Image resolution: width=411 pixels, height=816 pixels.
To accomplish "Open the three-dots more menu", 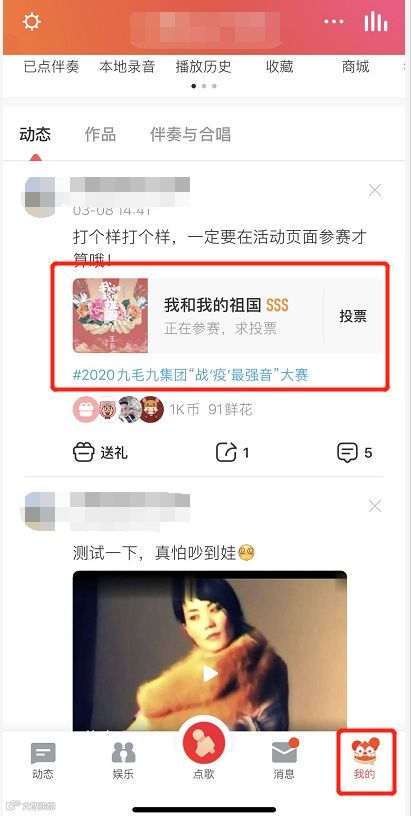I will coord(334,22).
